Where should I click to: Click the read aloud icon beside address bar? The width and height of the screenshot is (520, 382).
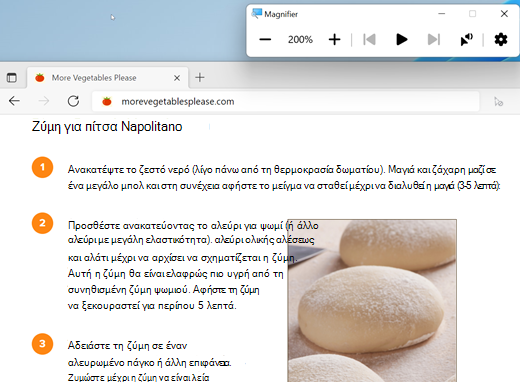[498, 101]
